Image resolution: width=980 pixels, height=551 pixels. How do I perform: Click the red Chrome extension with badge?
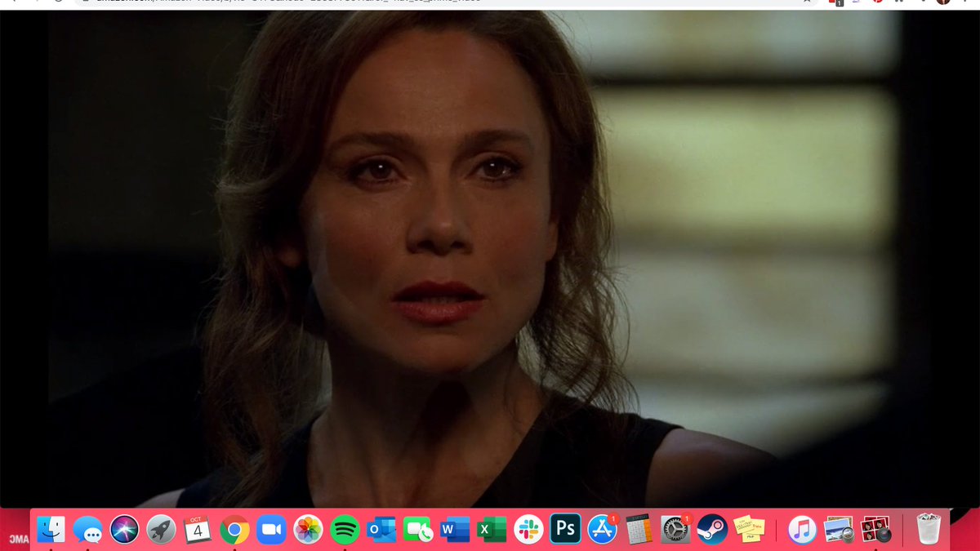point(835,2)
